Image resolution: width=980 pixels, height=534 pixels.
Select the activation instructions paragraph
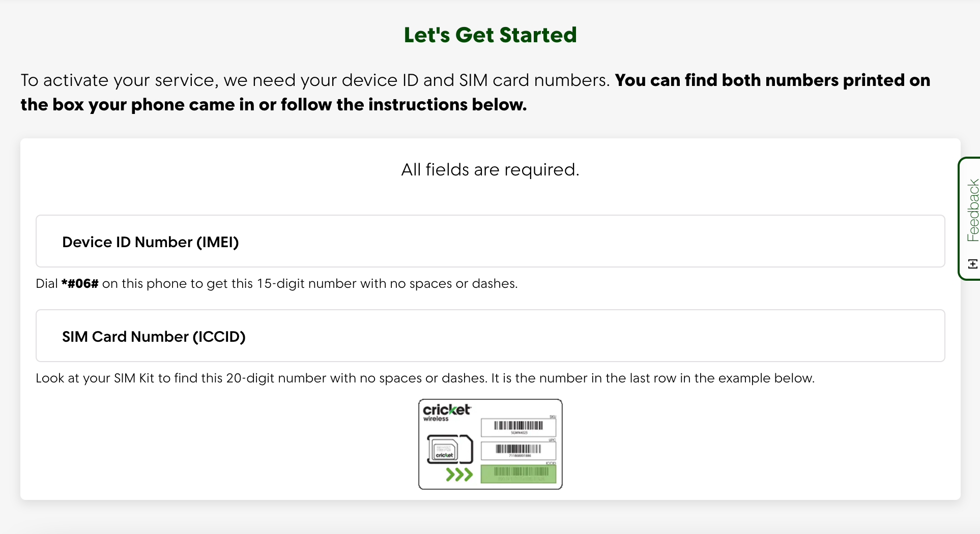[x=476, y=92]
